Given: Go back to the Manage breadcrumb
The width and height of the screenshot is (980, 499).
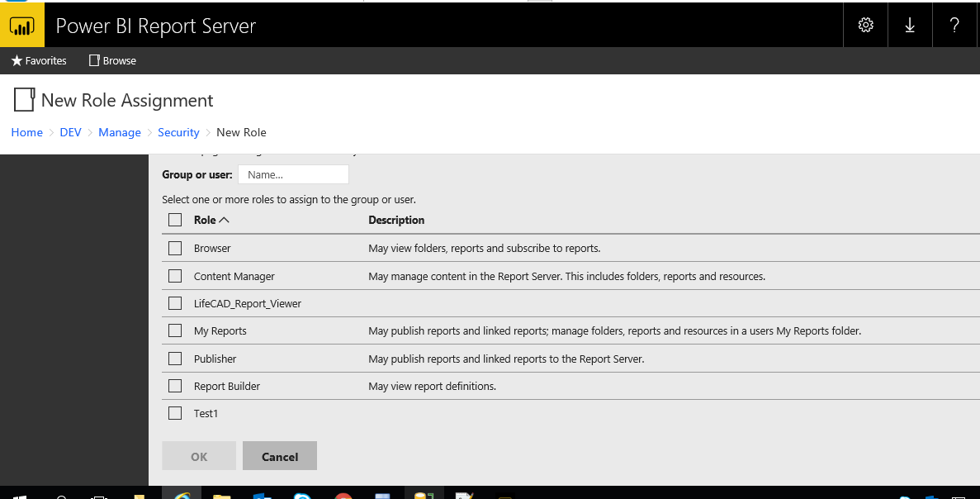Looking at the screenshot, I should [x=120, y=132].
